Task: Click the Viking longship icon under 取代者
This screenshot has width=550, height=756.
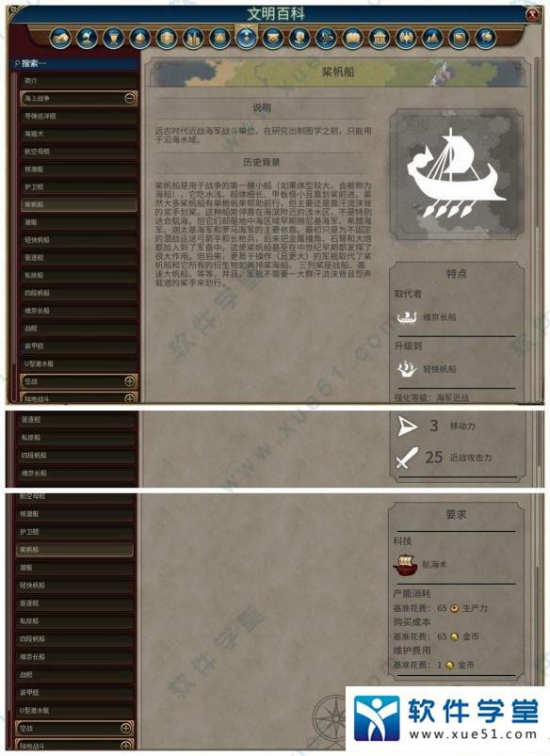Action: click(x=407, y=317)
